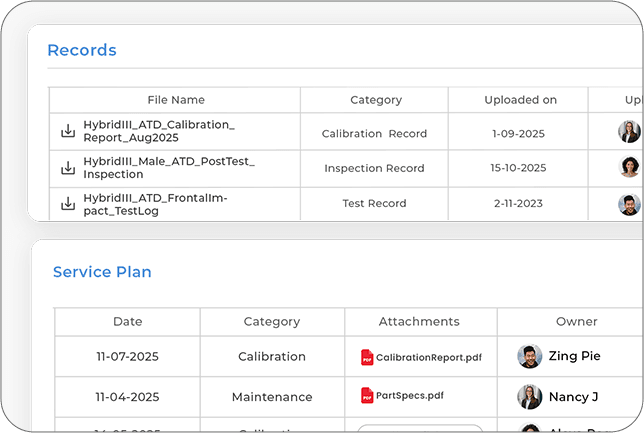
Task: Sort records by File Name column header
Action: pos(176,100)
